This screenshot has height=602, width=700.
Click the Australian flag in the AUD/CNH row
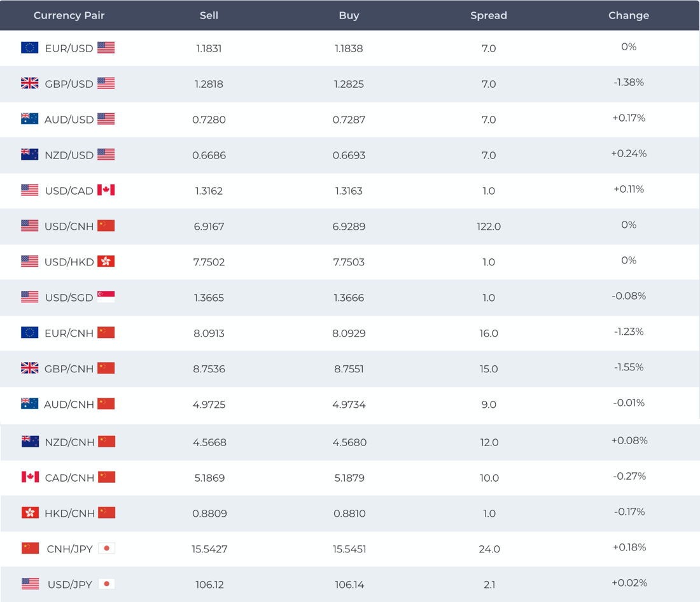(29, 404)
